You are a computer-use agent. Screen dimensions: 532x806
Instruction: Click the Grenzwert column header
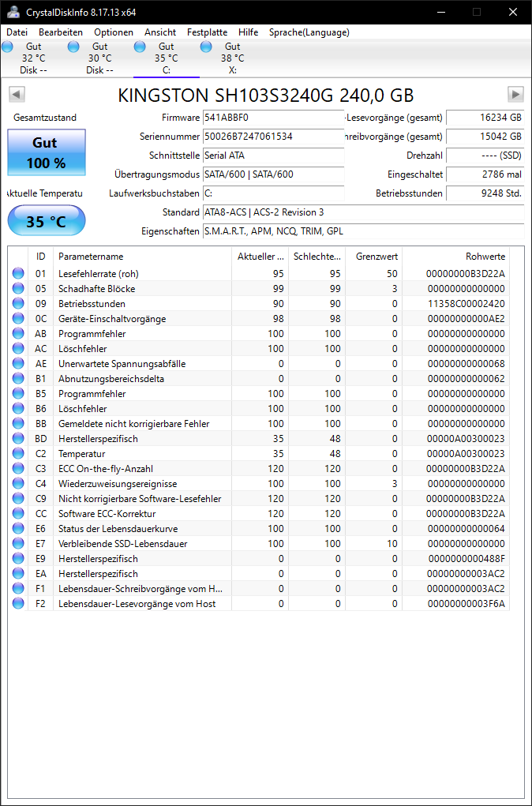point(373,256)
